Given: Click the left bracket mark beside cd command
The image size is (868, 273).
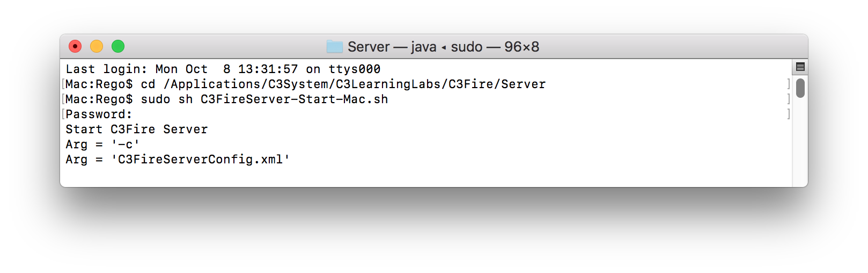Looking at the screenshot, I should coord(63,84).
